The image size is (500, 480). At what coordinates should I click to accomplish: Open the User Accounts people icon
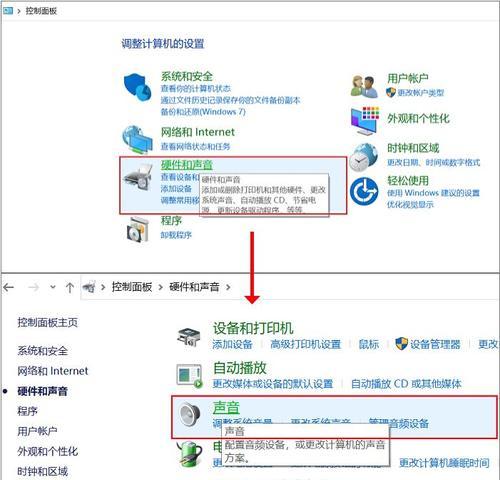[x=364, y=86]
